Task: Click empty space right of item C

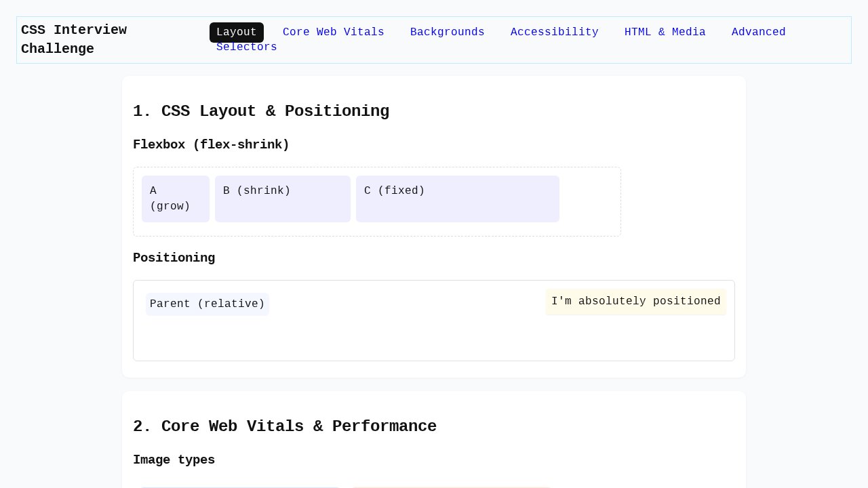Action: (x=589, y=201)
